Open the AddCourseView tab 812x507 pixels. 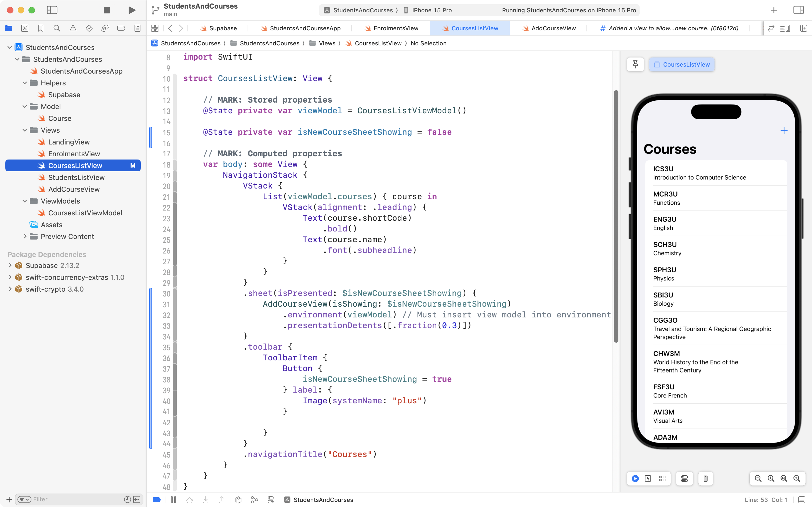tap(549, 28)
